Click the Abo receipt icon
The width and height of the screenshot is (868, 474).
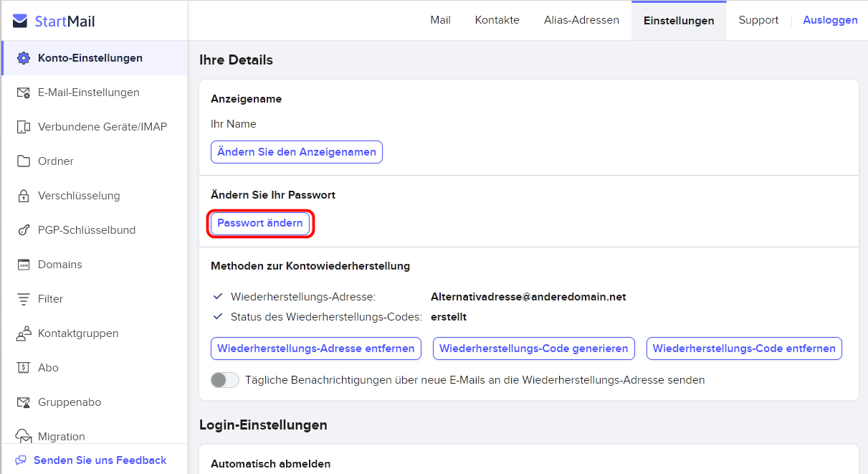tap(24, 368)
